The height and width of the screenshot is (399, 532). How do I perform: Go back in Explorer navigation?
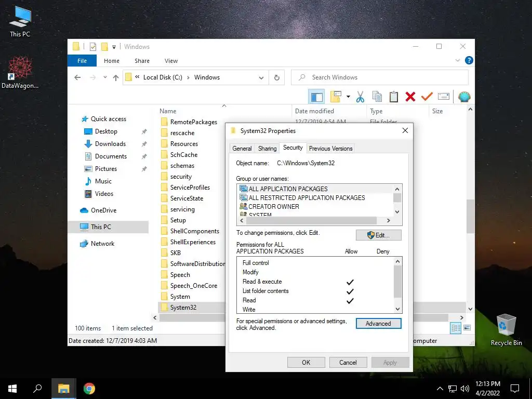point(77,78)
